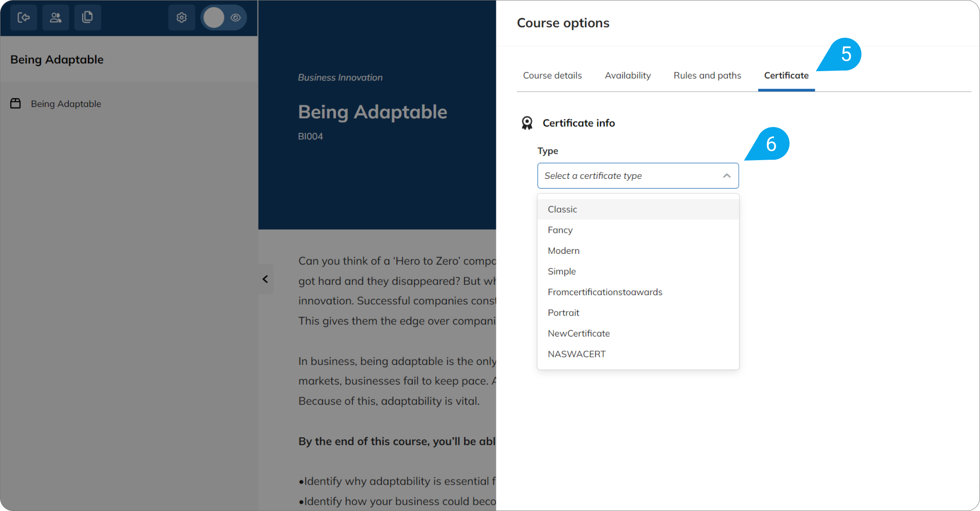Open the users icon in top toolbar
This screenshot has width=980, height=511.
[55, 17]
